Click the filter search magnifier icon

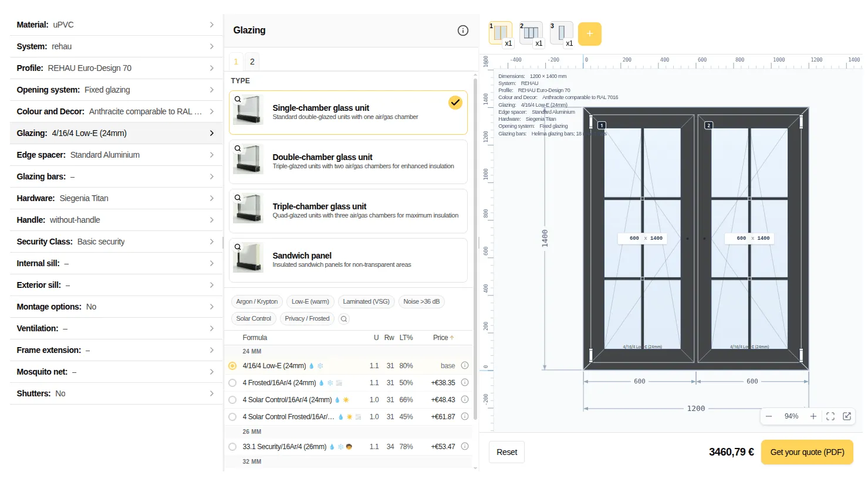coord(344,319)
